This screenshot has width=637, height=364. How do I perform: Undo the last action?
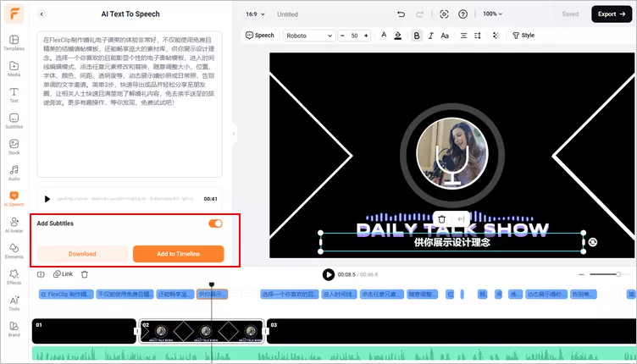click(401, 14)
